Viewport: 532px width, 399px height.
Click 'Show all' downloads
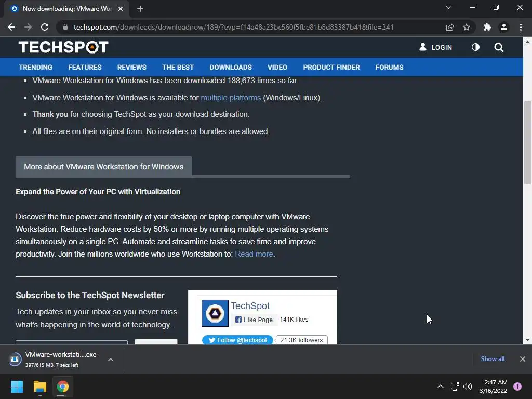(493, 359)
